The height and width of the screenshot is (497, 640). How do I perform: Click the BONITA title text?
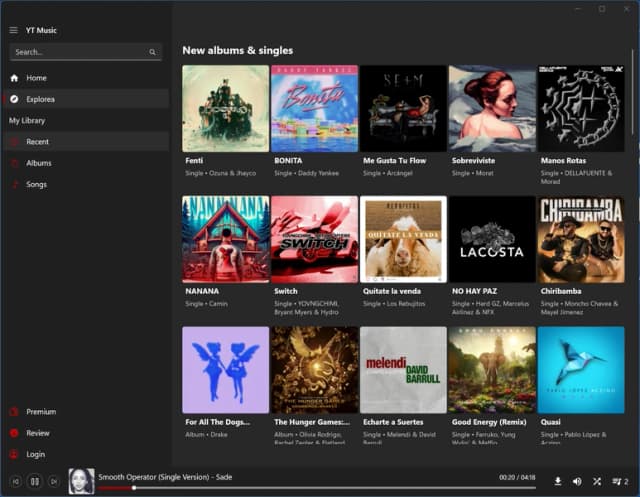[288, 161]
